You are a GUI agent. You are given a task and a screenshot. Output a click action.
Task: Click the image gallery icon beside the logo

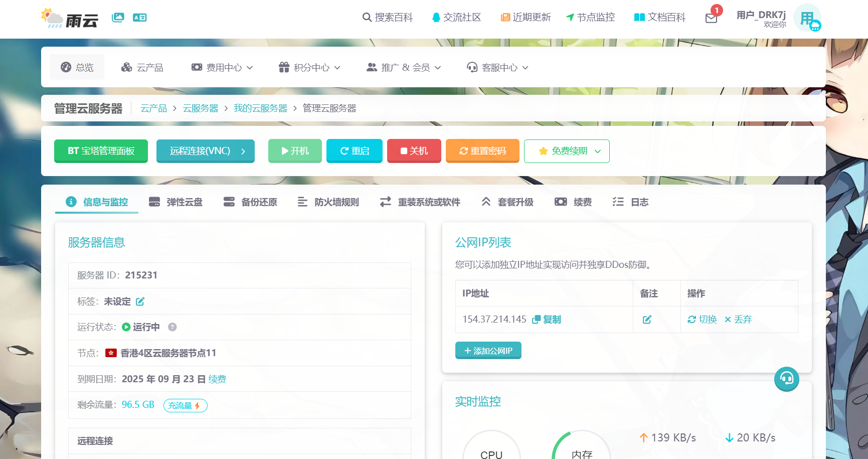pyautogui.click(x=118, y=18)
